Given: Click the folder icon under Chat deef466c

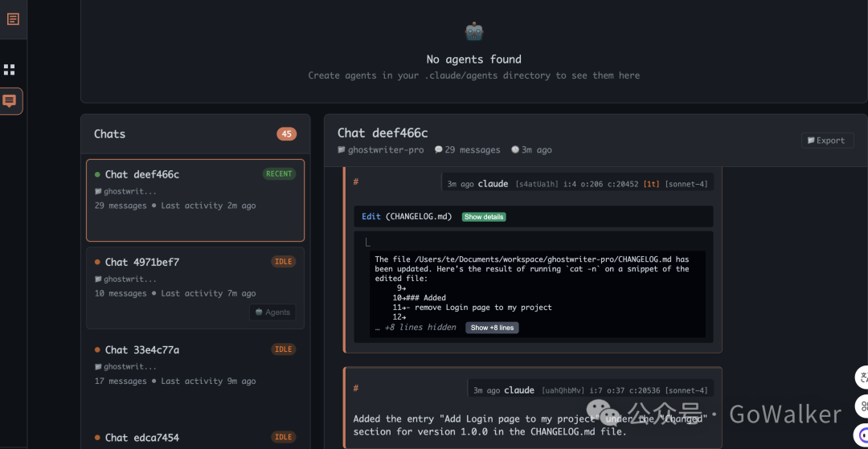Looking at the screenshot, I should click(x=98, y=191).
